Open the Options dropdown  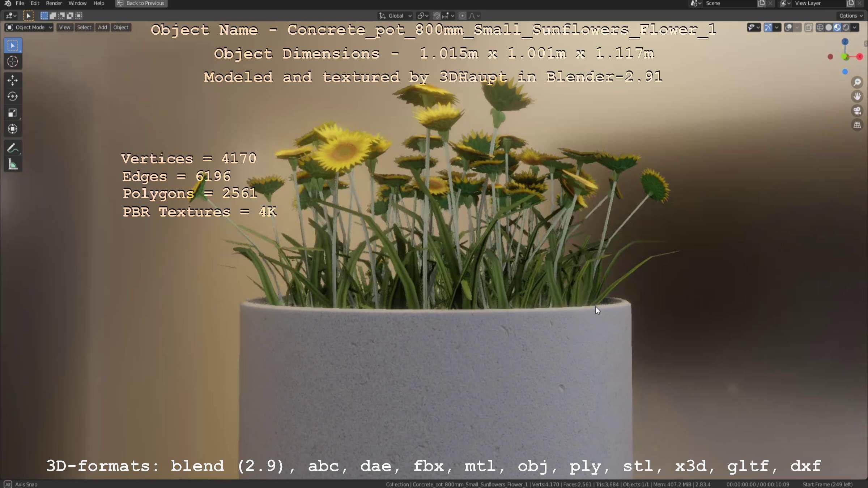click(851, 16)
